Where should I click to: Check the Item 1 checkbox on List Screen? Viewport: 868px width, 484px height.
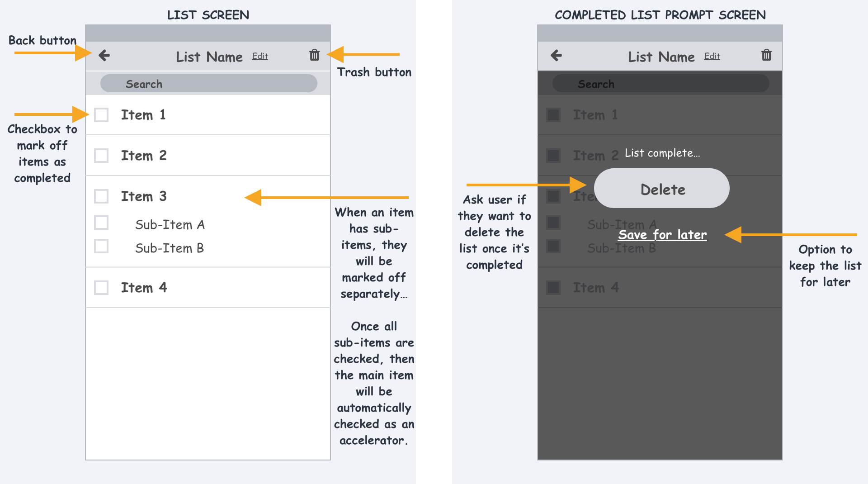[101, 115]
